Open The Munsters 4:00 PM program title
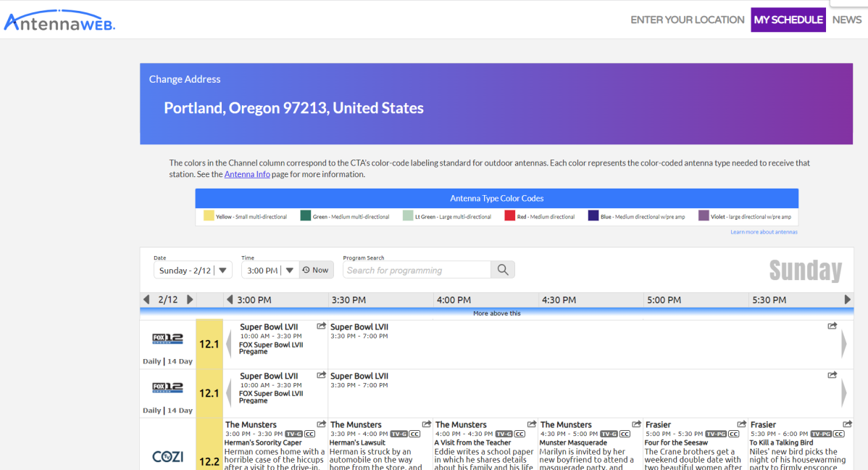The height and width of the screenshot is (470, 868). click(461, 424)
